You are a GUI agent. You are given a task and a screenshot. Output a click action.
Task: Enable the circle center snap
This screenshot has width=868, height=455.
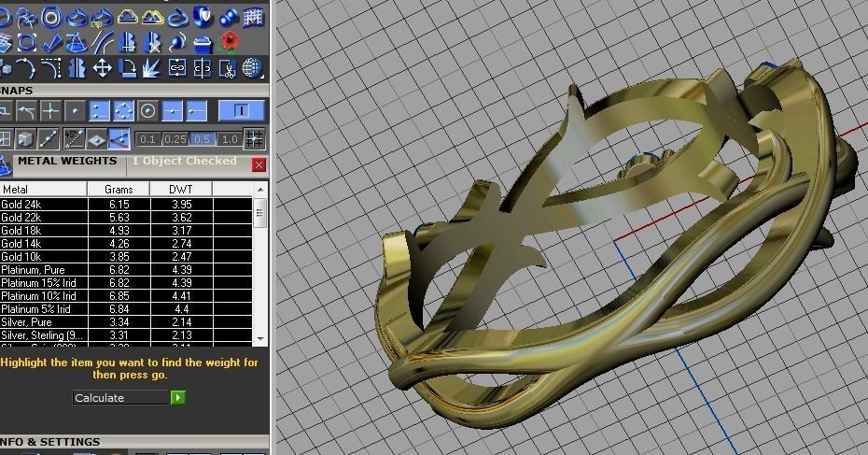[147, 111]
